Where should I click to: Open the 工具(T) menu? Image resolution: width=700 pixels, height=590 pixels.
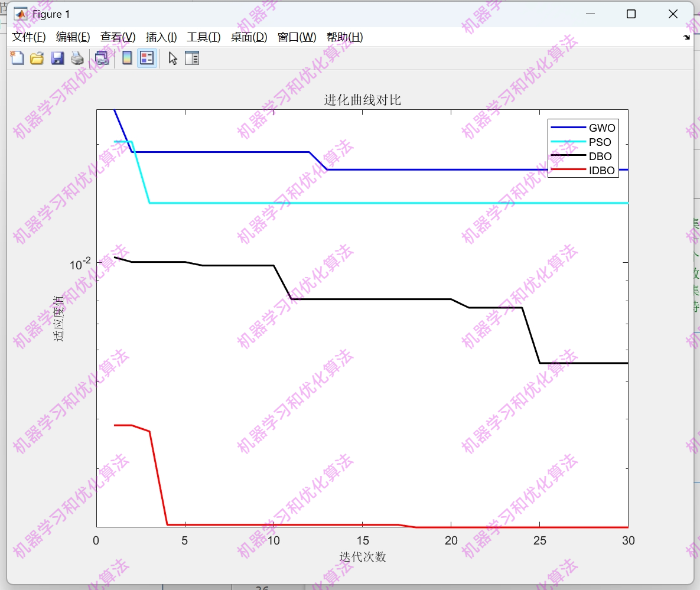coord(204,37)
